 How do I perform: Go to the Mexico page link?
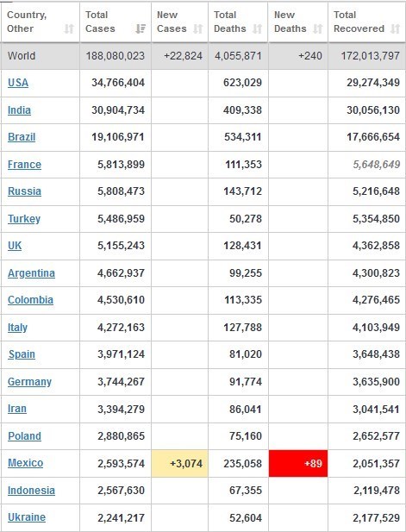click(x=26, y=463)
